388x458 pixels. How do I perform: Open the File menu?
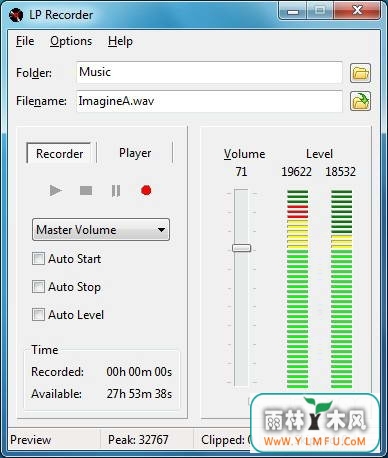click(25, 41)
